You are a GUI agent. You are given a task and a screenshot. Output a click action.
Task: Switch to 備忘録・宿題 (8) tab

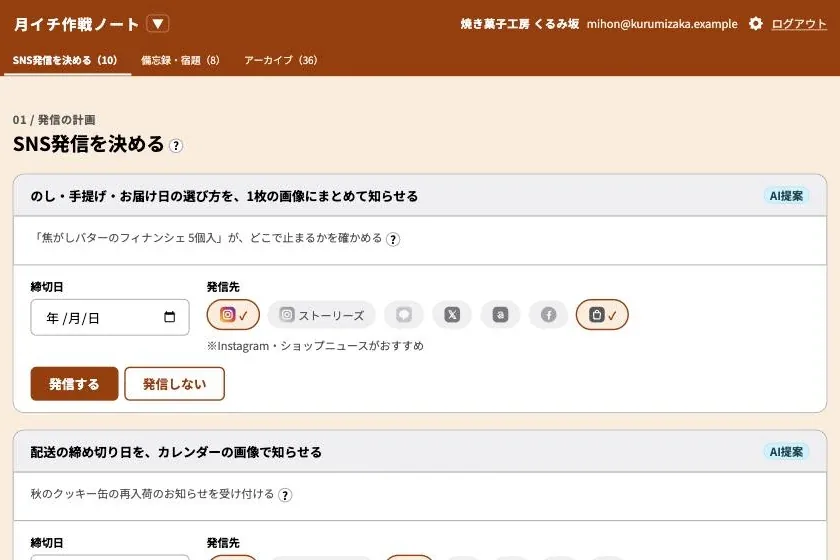pyautogui.click(x=180, y=60)
